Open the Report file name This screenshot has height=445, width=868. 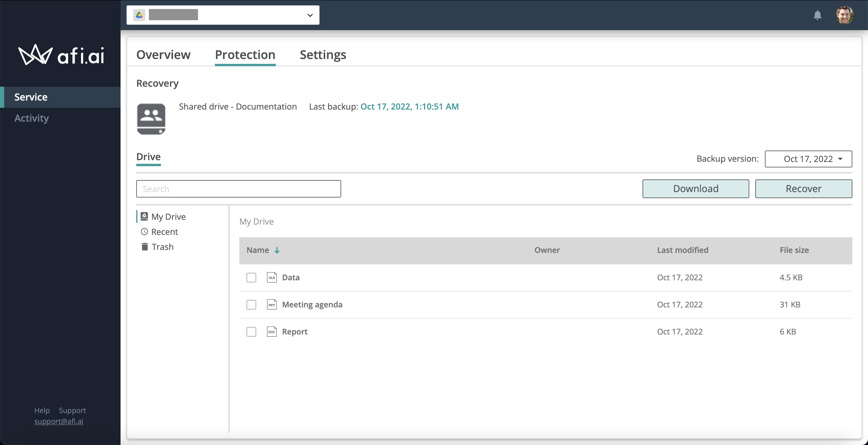tap(294, 331)
